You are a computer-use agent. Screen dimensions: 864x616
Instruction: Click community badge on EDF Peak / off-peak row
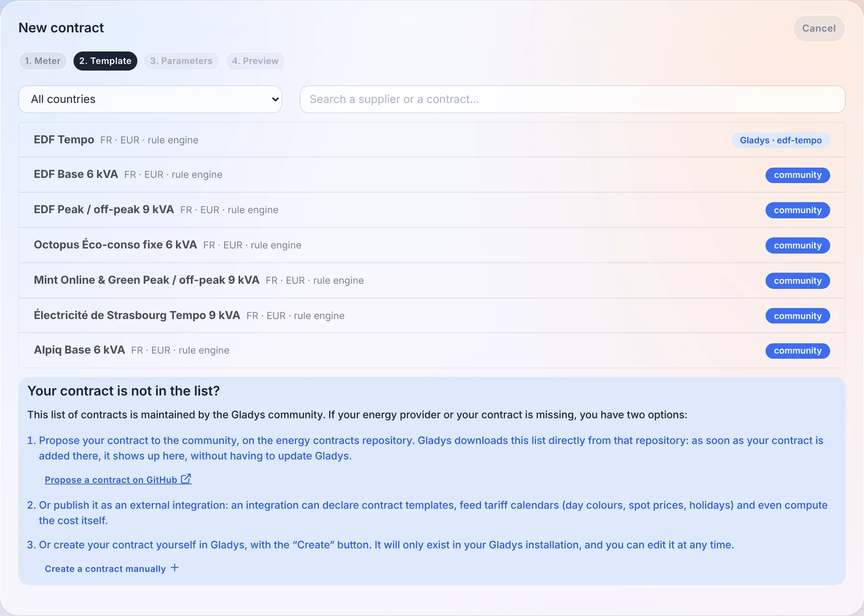point(798,210)
